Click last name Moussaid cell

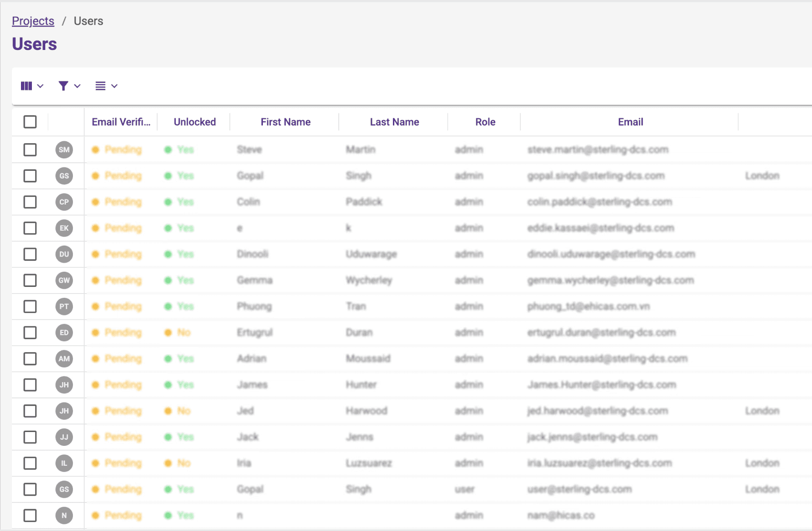tap(368, 359)
